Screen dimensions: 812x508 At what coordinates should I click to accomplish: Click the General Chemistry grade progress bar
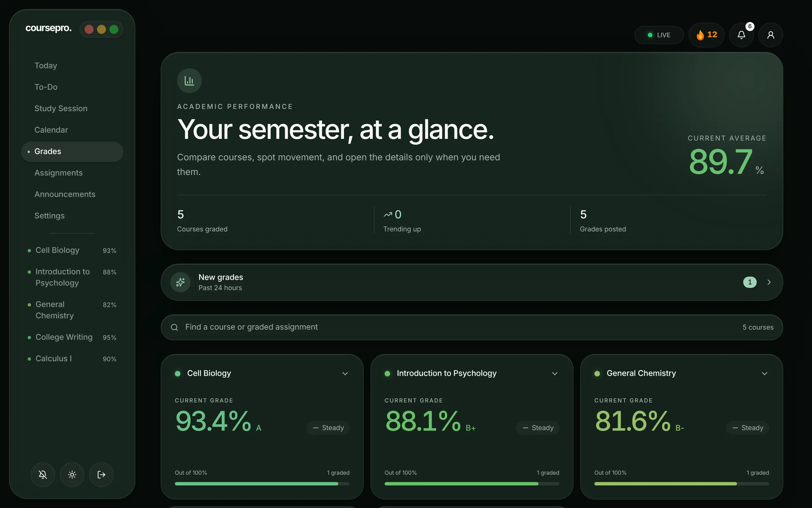pos(681,484)
